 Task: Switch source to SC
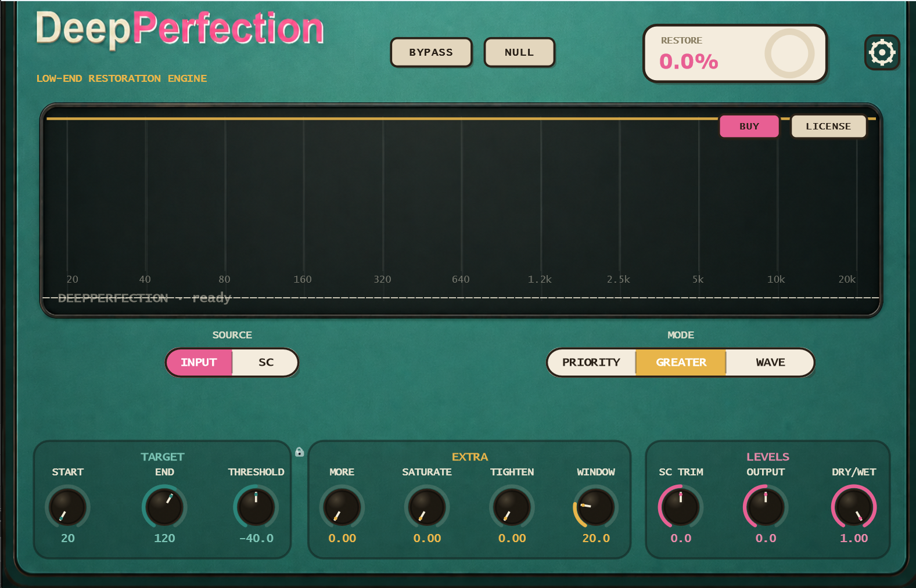point(265,362)
